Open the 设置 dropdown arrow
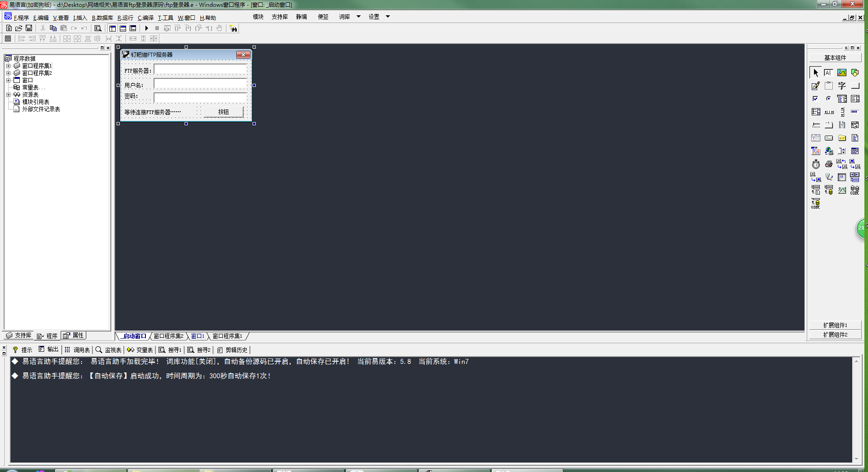Image resolution: width=868 pixels, height=472 pixels. click(x=388, y=17)
